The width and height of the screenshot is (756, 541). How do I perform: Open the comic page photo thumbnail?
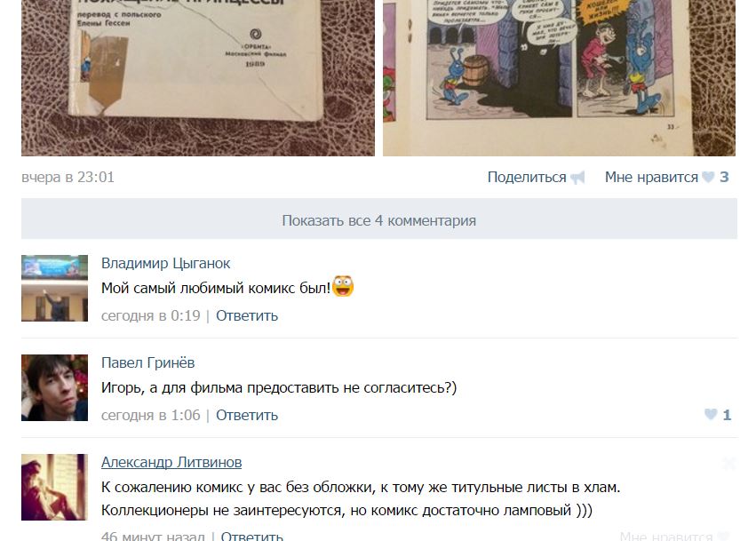560,77
